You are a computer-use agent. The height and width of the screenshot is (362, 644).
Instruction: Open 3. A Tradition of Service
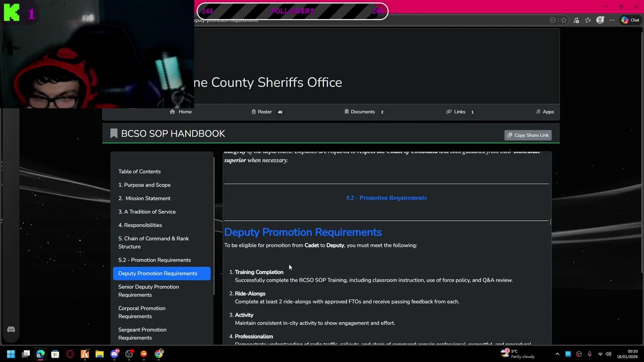[x=147, y=212]
